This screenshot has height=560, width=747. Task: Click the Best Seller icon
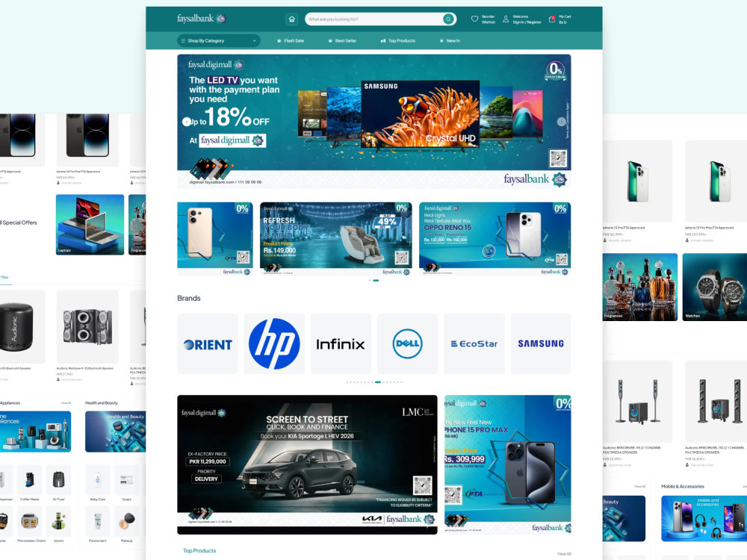[330, 41]
